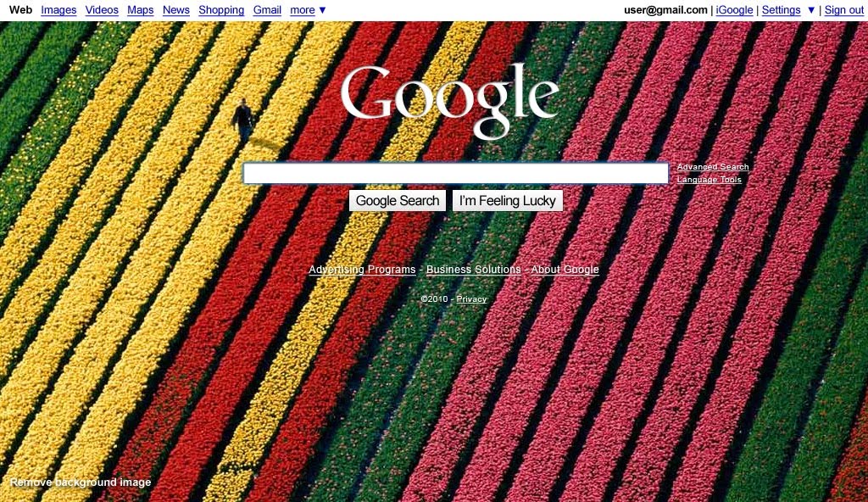Select Shopping in the top navigation

(x=221, y=10)
